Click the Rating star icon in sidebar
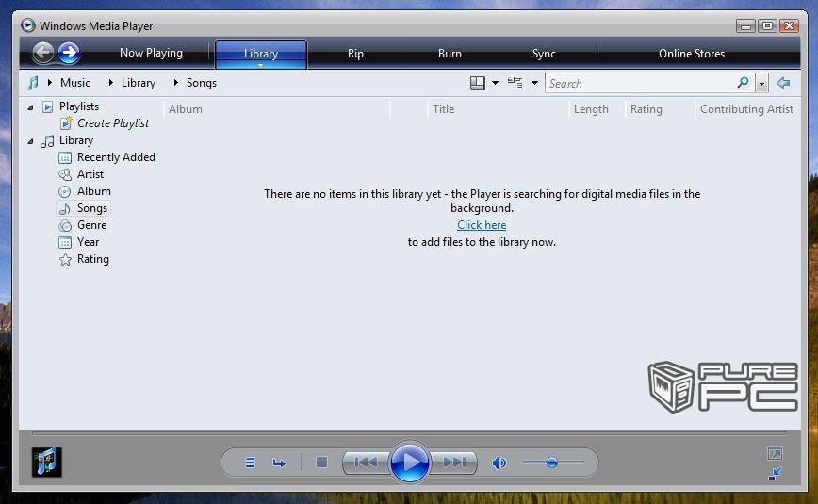 click(x=65, y=260)
